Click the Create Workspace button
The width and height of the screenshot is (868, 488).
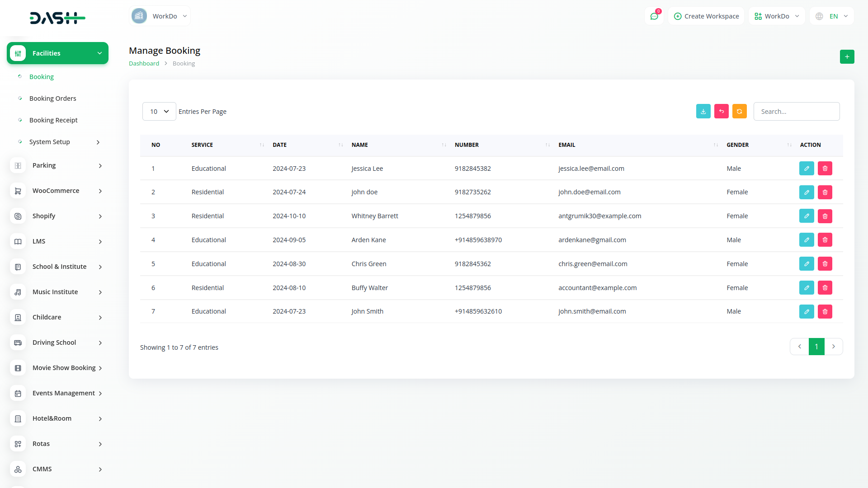coord(706,16)
